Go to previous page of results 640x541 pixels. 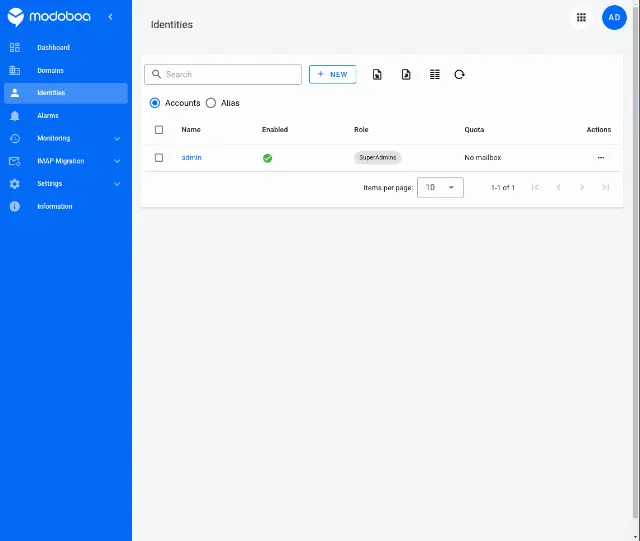pyautogui.click(x=558, y=187)
